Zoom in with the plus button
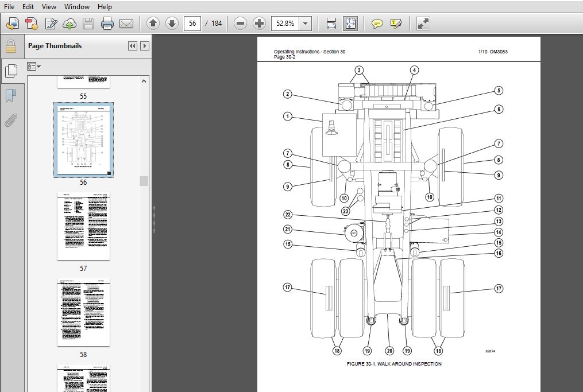Image resolution: width=583 pixels, height=392 pixels. [259, 24]
